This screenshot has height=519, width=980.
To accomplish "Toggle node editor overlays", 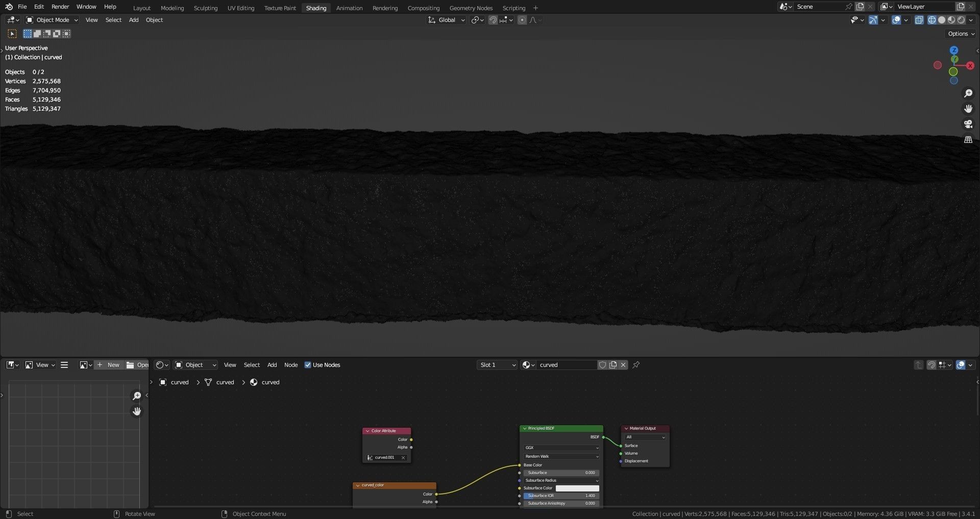I will tap(961, 365).
